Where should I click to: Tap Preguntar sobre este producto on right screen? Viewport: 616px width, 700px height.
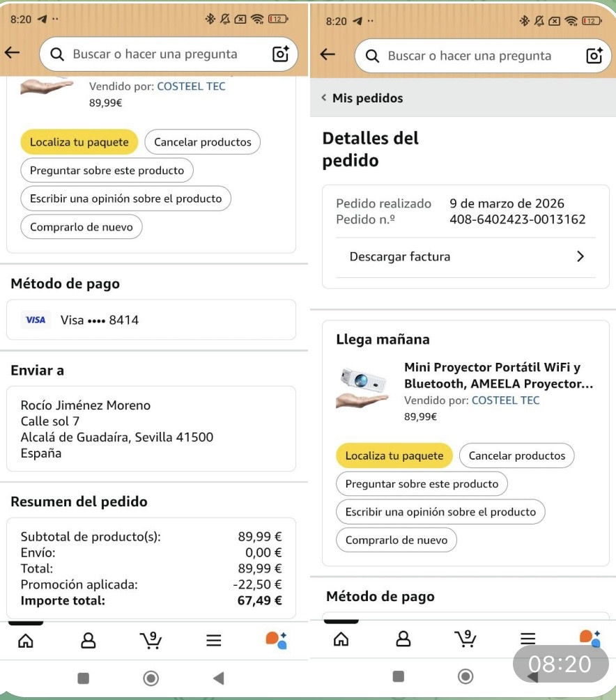(422, 483)
